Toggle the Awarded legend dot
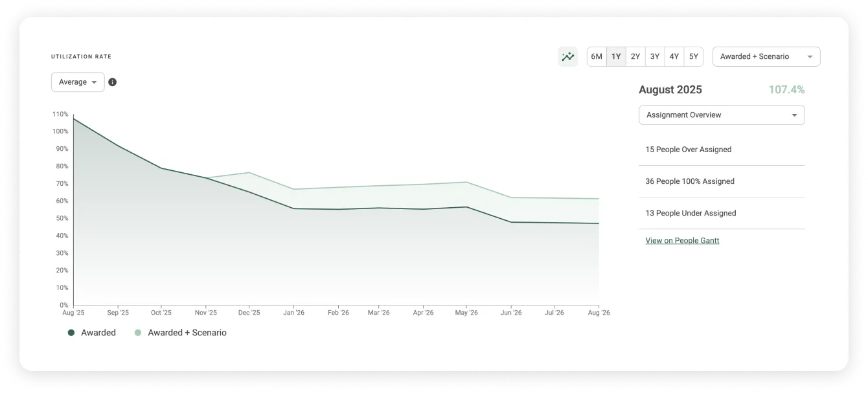 pyautogui.click(x=71, y=333)
